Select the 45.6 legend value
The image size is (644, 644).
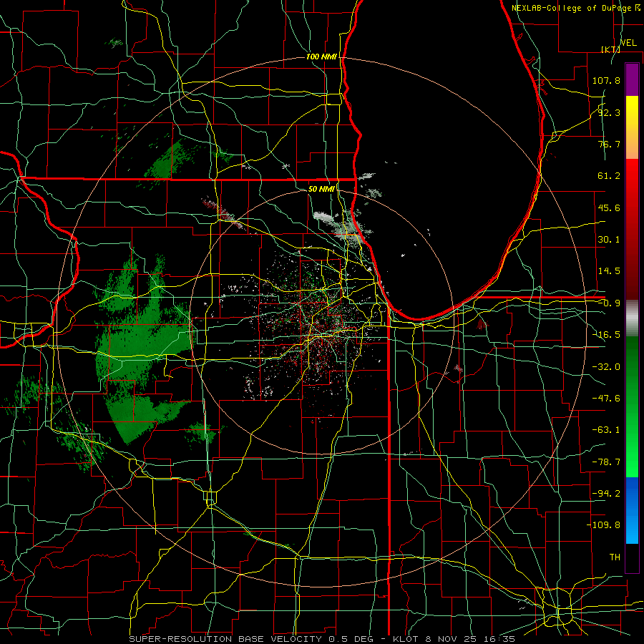tap(609, 208)
